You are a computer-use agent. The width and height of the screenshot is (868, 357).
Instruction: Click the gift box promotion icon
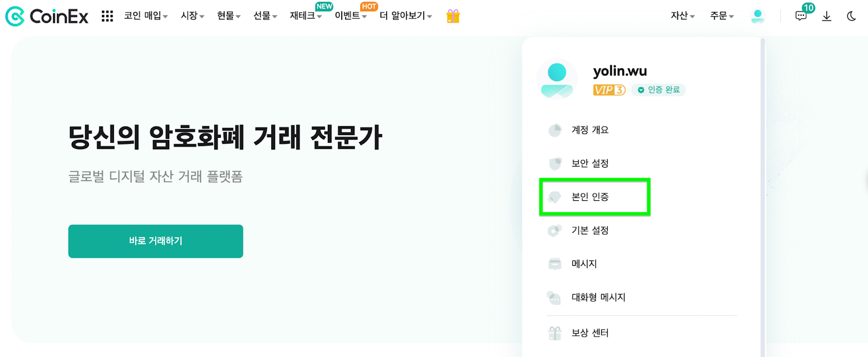pos(454,16)
